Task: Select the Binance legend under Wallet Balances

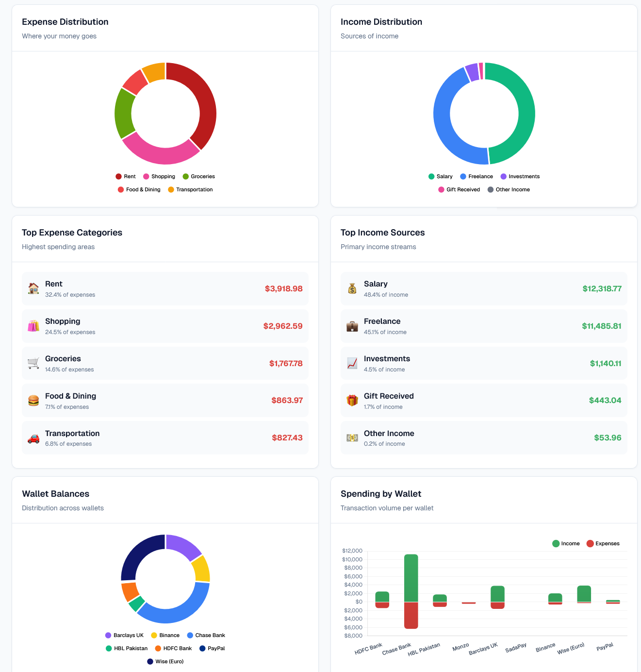Action: coord(165,635)
